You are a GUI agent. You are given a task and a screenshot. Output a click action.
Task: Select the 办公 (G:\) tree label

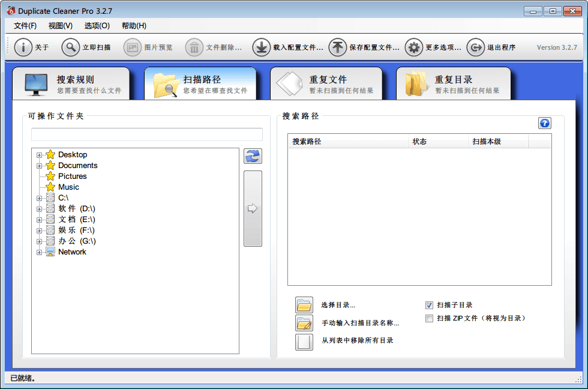[77, 241]
